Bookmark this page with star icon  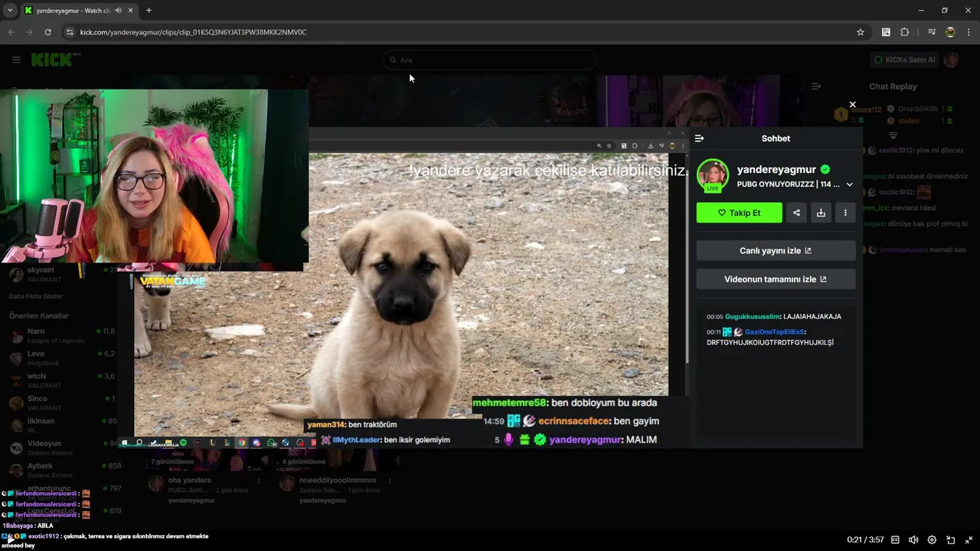click(861, 32)
